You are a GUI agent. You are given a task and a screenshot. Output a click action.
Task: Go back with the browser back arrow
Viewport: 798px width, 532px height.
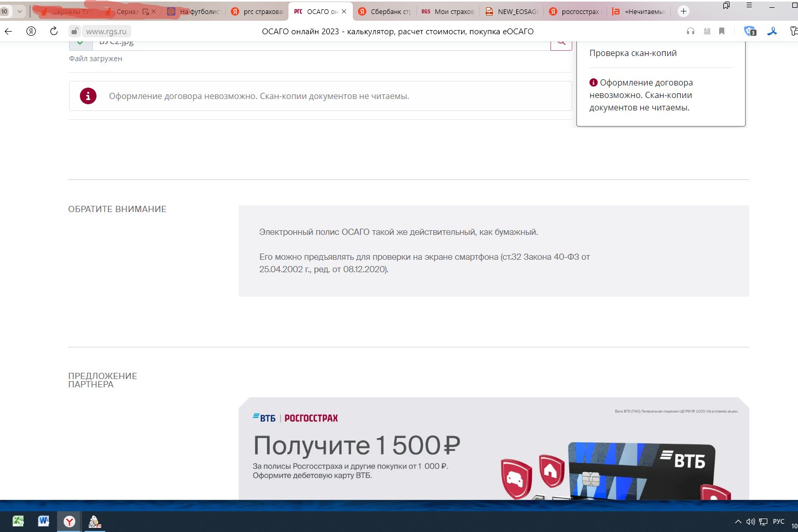coord(8,31)
